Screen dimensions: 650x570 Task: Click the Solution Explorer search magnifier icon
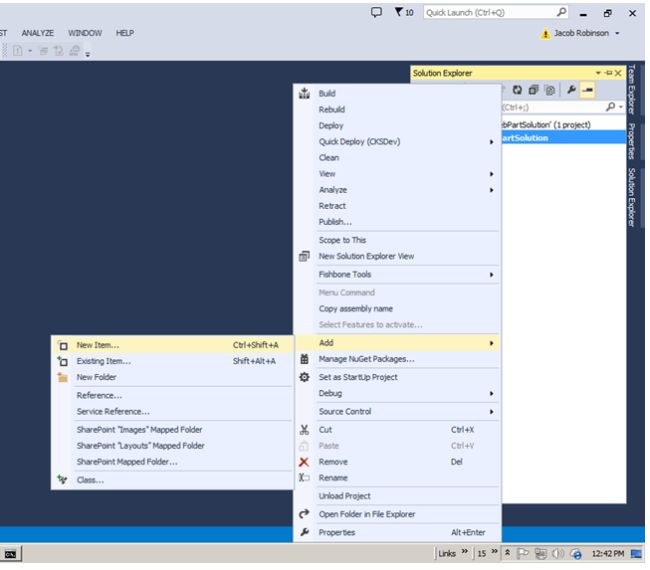[x=610, y=107]
